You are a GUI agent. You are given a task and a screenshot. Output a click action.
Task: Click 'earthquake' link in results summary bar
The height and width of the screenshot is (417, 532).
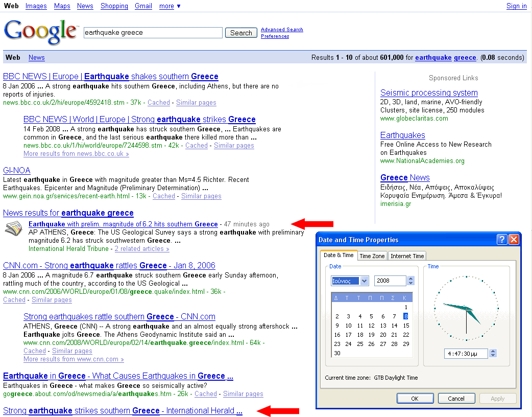pos(433,57)
